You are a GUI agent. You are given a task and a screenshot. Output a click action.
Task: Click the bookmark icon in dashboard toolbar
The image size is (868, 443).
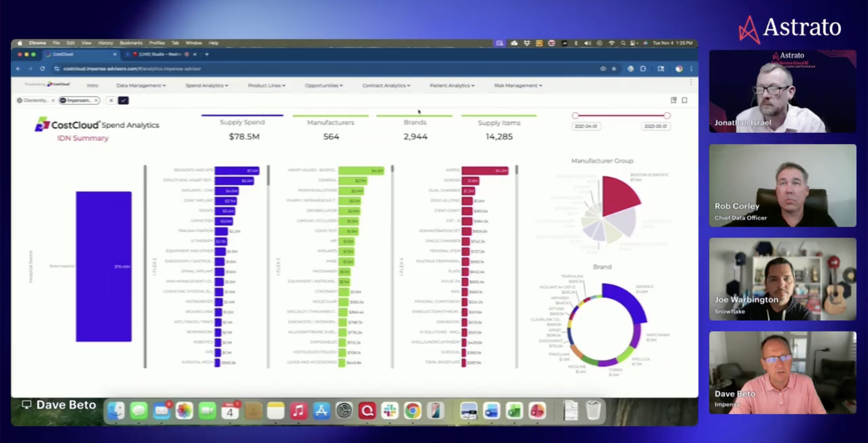(x=684, y=100)
